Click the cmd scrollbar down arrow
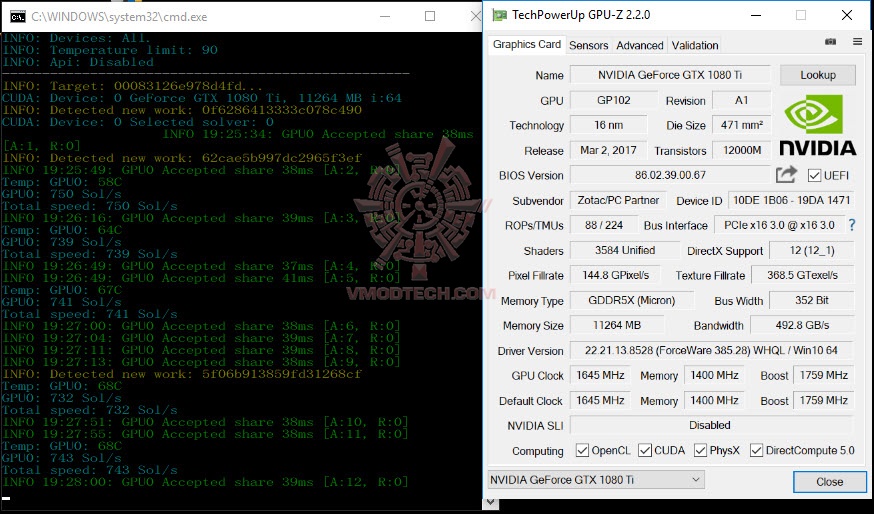The image size is (874, 514). [490, 502]
